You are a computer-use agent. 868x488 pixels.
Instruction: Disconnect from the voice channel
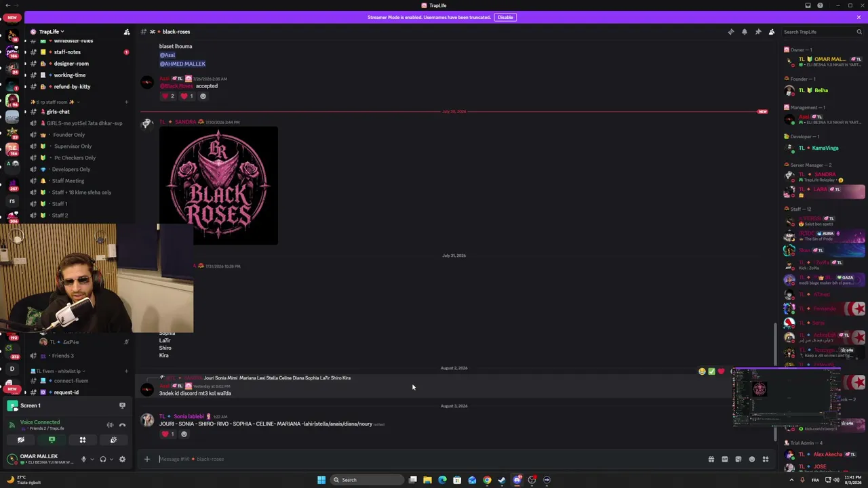coord(122,425)
